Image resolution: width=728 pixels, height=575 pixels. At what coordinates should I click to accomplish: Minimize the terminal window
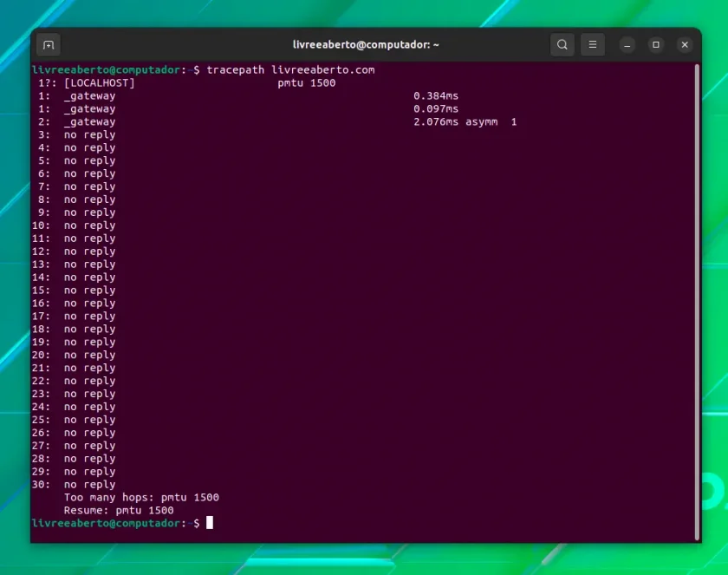pos(627,45)
